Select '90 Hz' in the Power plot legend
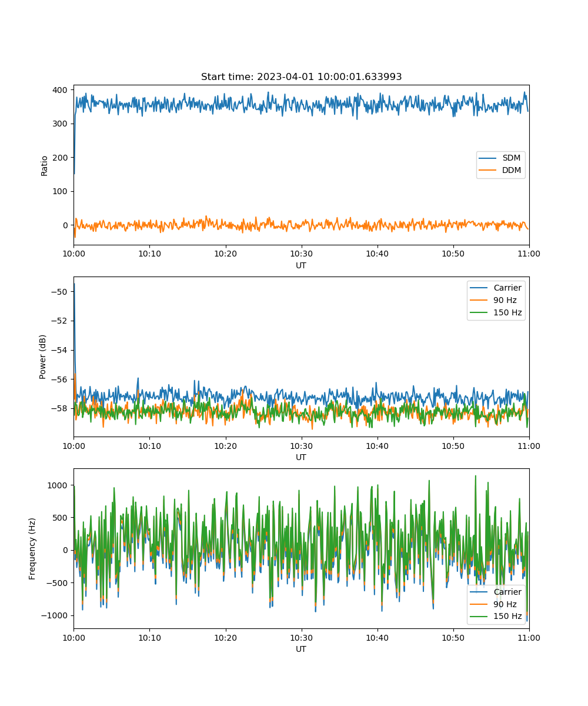The height and width of the screenshot is (706, 588). pyautogui.click(x=505, y=300)
